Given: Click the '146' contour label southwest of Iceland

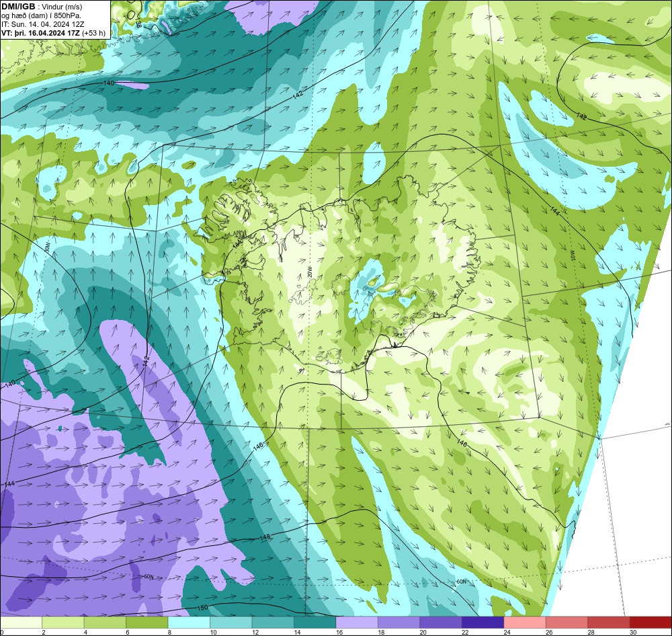Looking at the screenshot, I should pyautogui.click(x=258, y=446).
